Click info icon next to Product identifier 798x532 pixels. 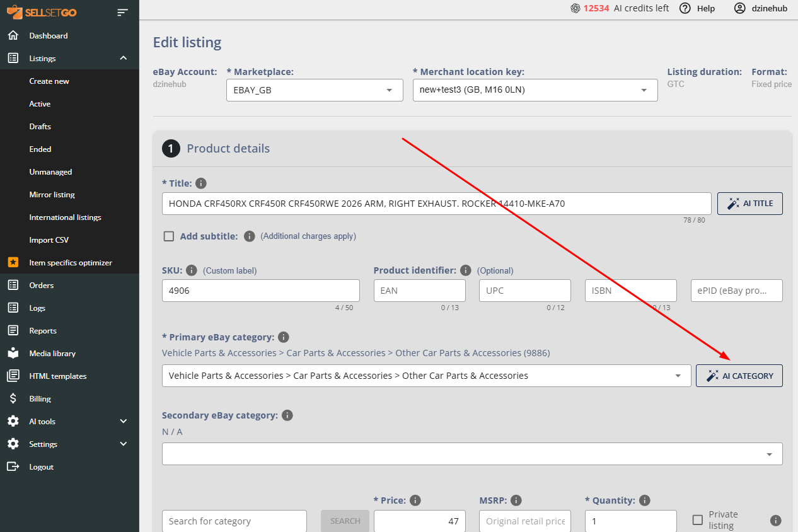click(466, 270)
